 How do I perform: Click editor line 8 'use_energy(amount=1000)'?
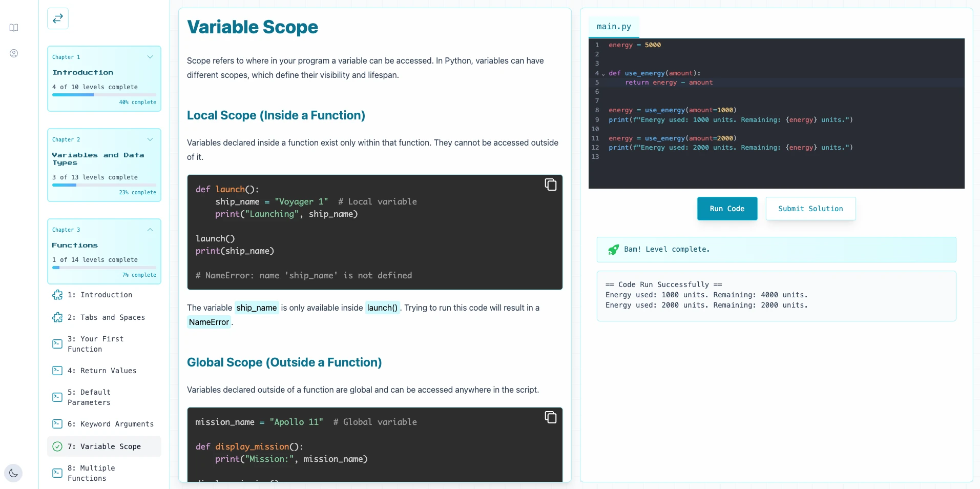691,110
